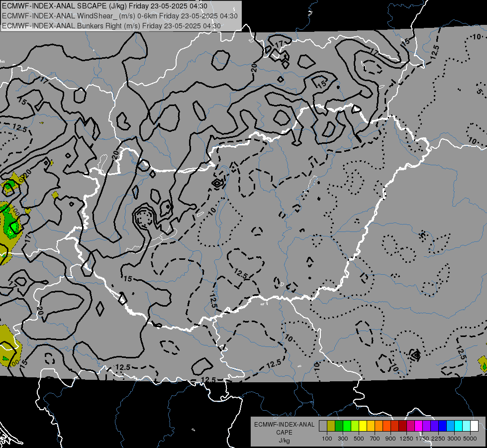Select the dark maroon CAPE legend swatch

[403, 426]
